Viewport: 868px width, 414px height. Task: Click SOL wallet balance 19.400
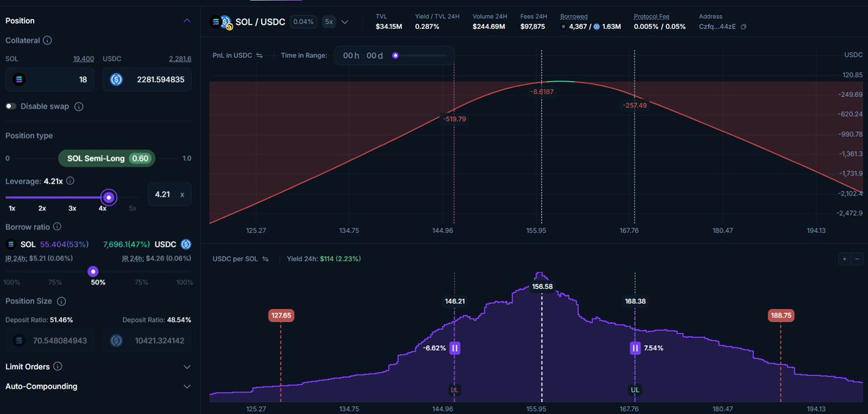(83, 59)
